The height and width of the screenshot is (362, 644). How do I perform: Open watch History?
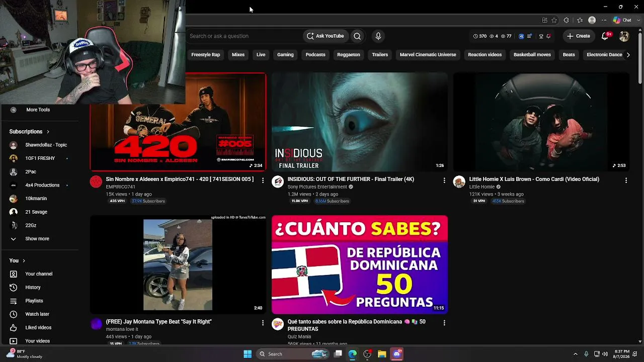pos(33,288)
